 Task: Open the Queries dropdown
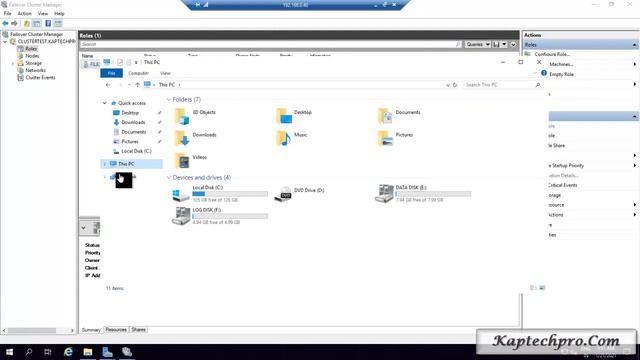[x=478, y=44]
